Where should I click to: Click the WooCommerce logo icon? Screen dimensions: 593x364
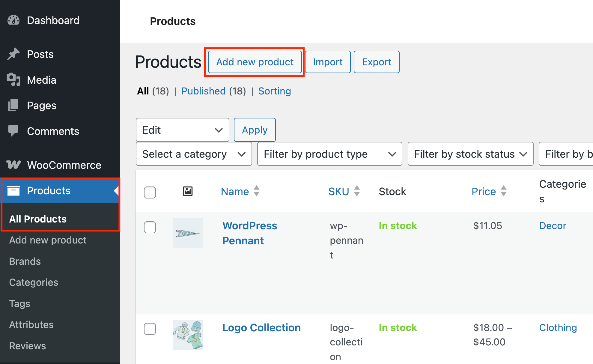point(13,165)
